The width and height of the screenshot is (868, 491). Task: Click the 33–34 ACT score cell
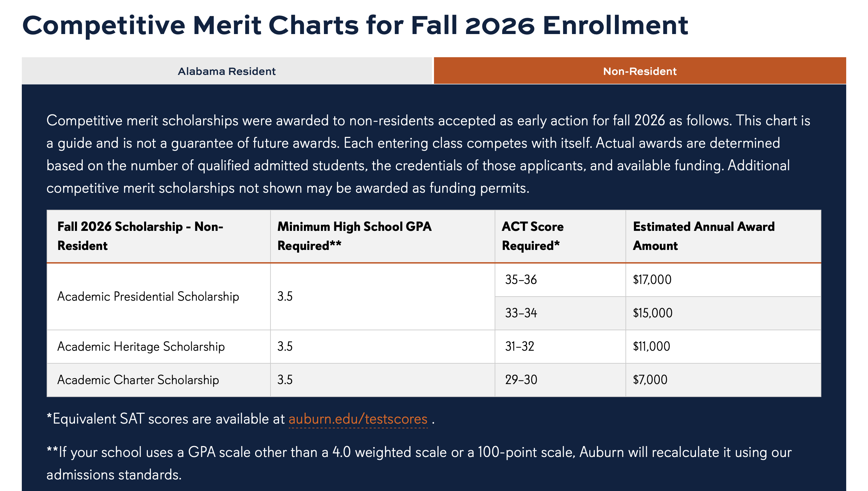click(x=560, y=313)
